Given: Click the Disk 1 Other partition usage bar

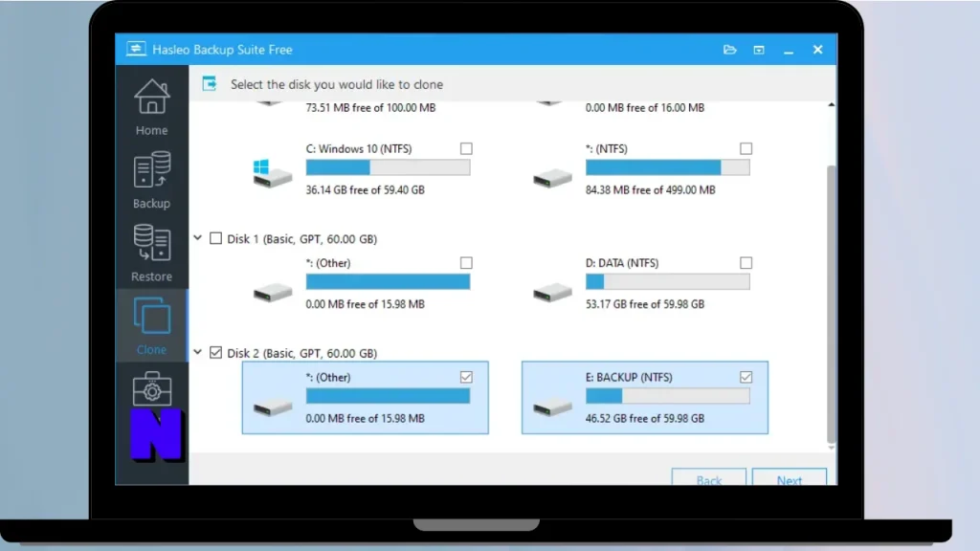Looking at the screenshot, I should [389, 282].
